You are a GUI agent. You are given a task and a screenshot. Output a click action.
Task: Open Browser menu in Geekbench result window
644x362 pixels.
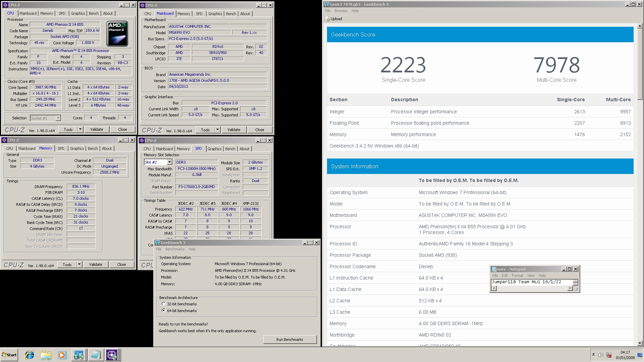pos(341,11)
